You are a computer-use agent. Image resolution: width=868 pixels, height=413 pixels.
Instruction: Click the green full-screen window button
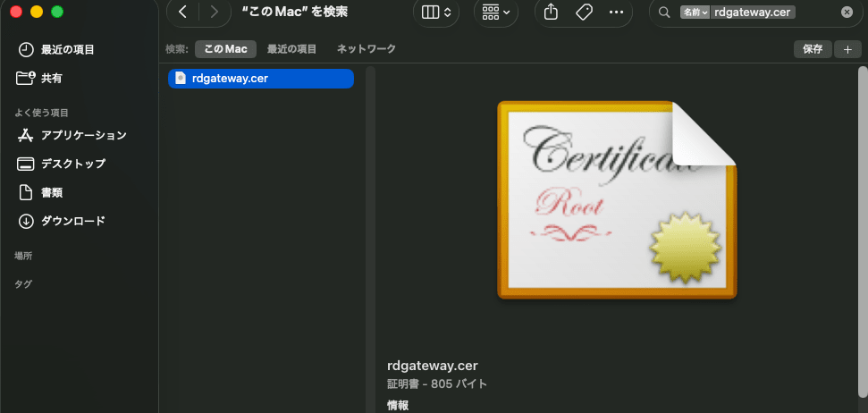[57, 12]
